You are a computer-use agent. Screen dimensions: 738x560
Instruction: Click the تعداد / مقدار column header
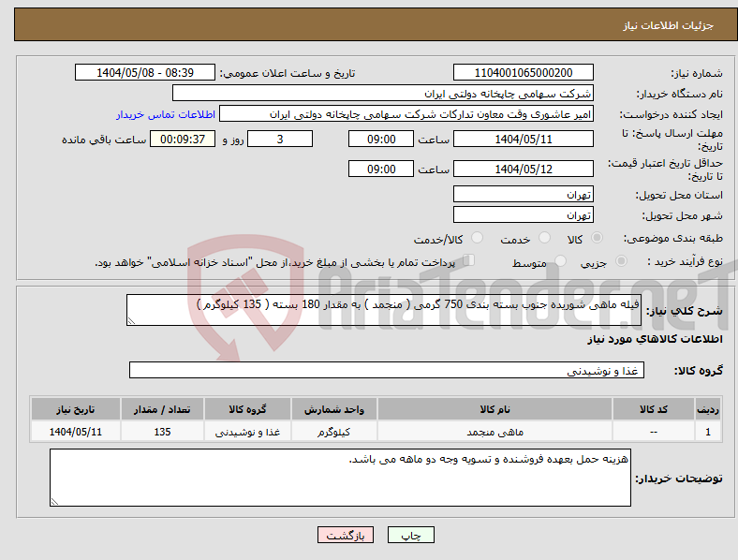click(x=162, y=409)
